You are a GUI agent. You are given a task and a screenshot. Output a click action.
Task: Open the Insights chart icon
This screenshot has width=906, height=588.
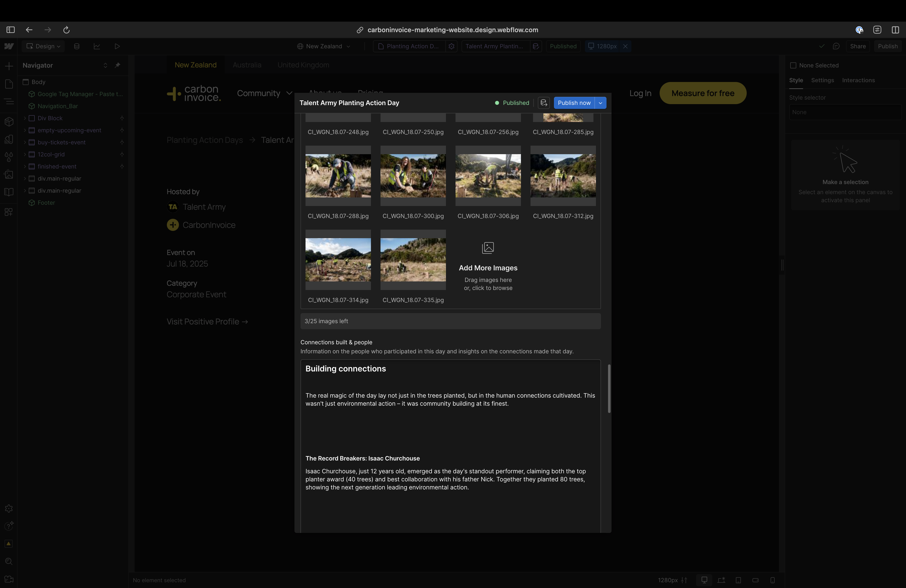97,46
